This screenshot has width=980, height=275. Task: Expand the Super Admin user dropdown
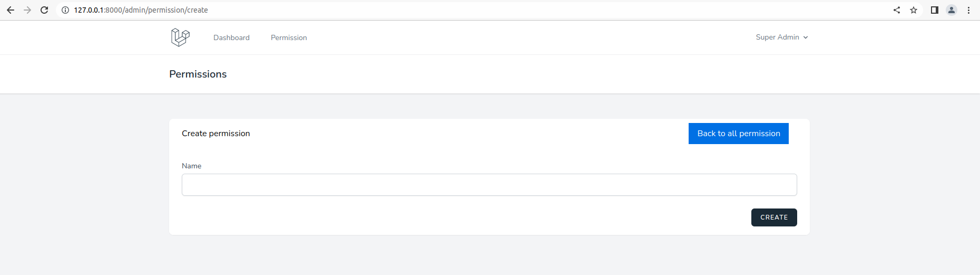pyautogui.click(x=782, y=37)
